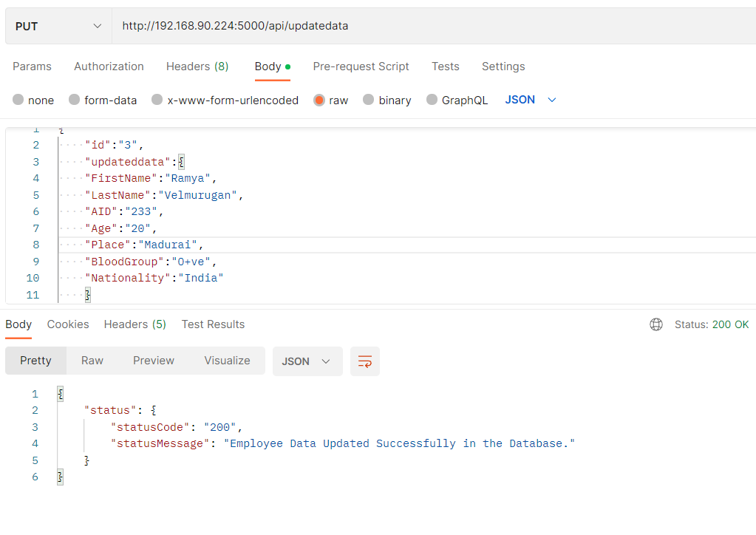
Task: Open the Pre-request Script tab
Action: [x=361, y=67]
